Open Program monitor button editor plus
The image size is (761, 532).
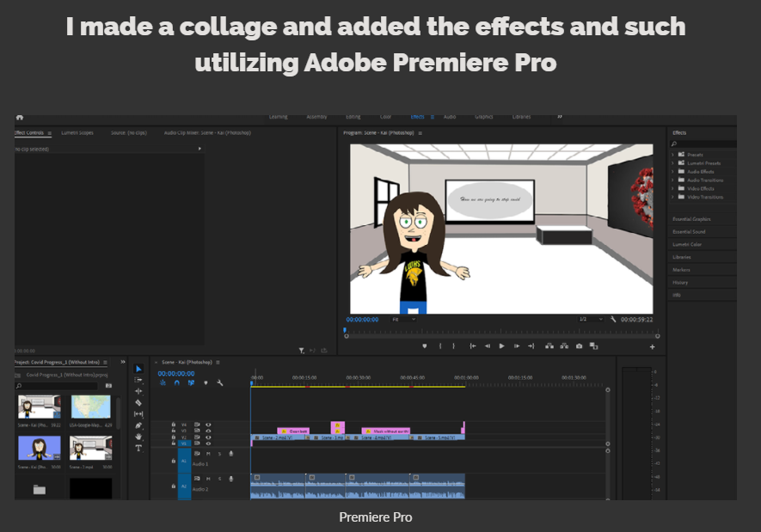(x=653, y=346)
